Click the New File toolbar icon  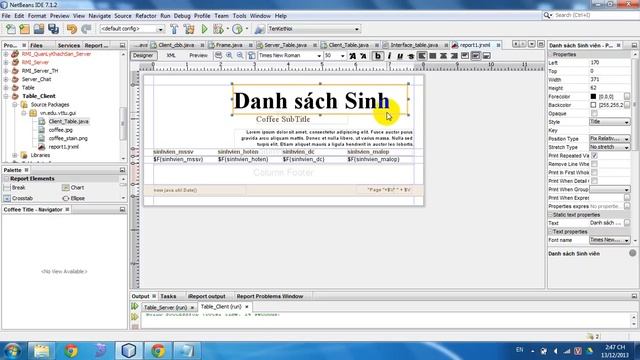11,29
